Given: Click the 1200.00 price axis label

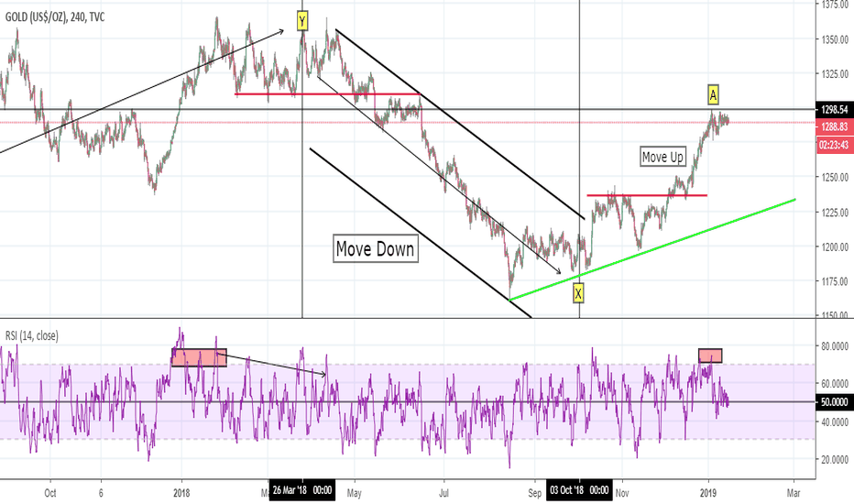Looking at the screenshot, I should point(835,247).
